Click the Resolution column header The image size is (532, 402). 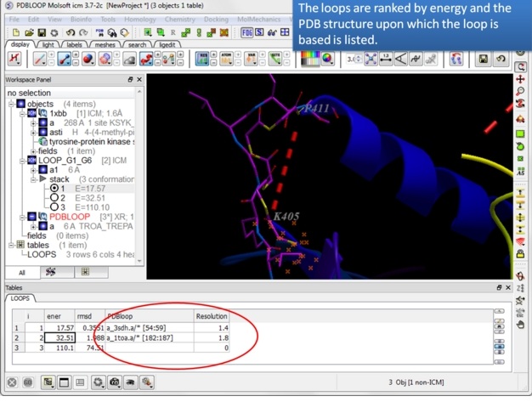tap(212, 314)
